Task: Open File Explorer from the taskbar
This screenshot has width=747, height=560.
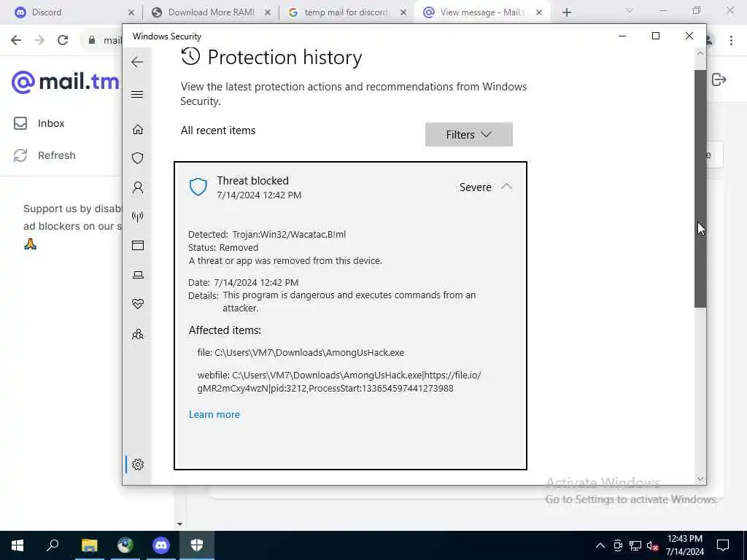Action: coord(89,545)
